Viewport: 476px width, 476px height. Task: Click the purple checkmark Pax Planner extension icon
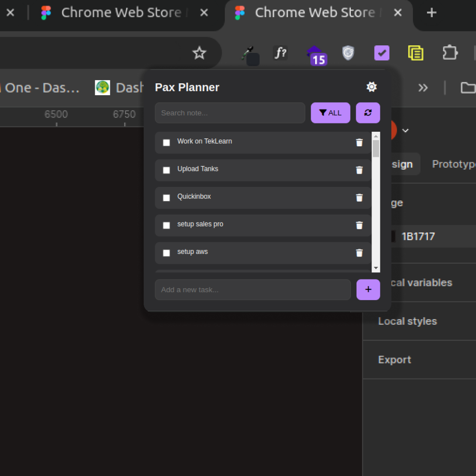(382, 53)
